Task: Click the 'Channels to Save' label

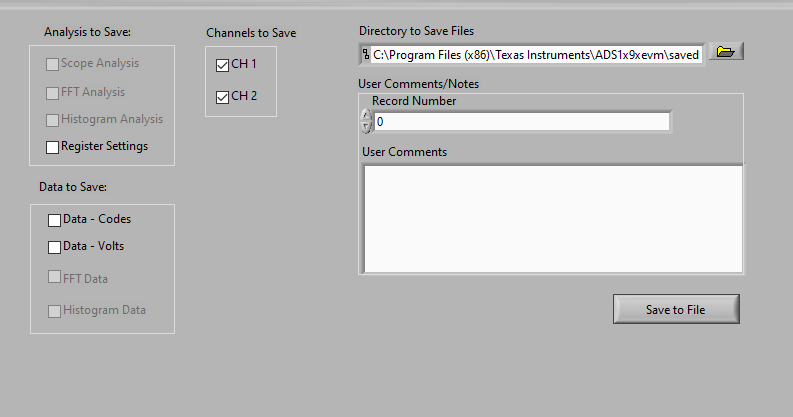Action: click(251, 33)
